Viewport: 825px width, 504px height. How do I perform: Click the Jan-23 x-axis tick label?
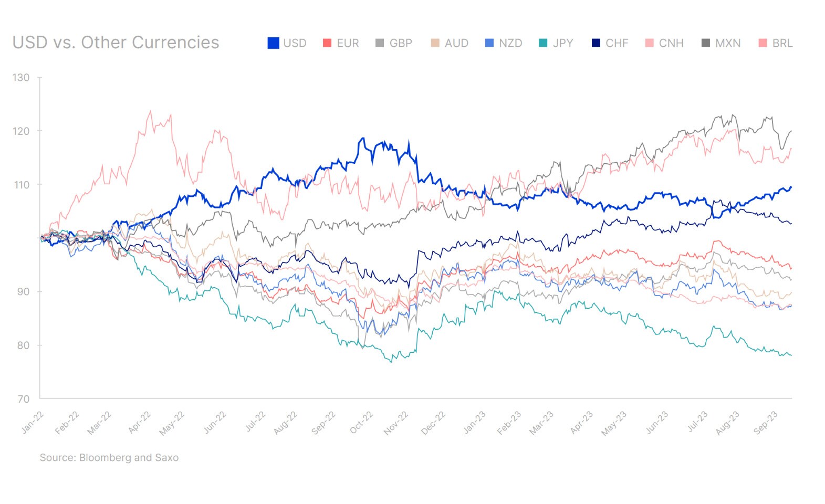pyautogui.click(x=474, y=423)
